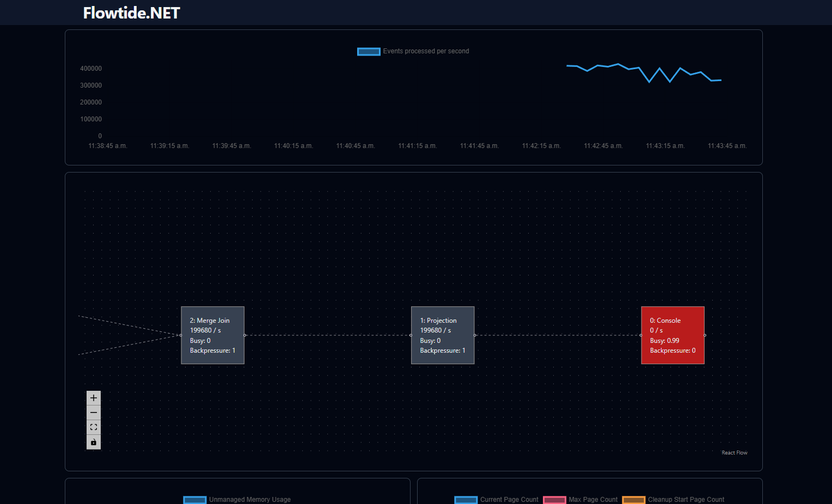Click the 11:38:45 a.m. axis label
This screenshot has width=832, height=504.
108,146
